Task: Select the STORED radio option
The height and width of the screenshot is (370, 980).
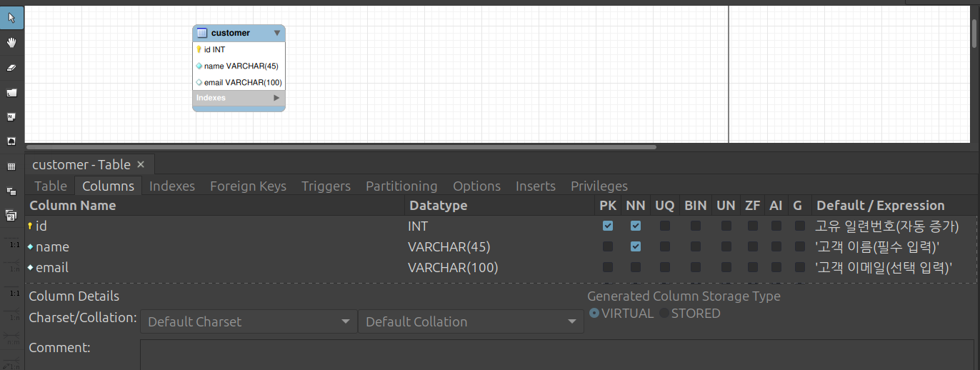Action: [689, 314]
